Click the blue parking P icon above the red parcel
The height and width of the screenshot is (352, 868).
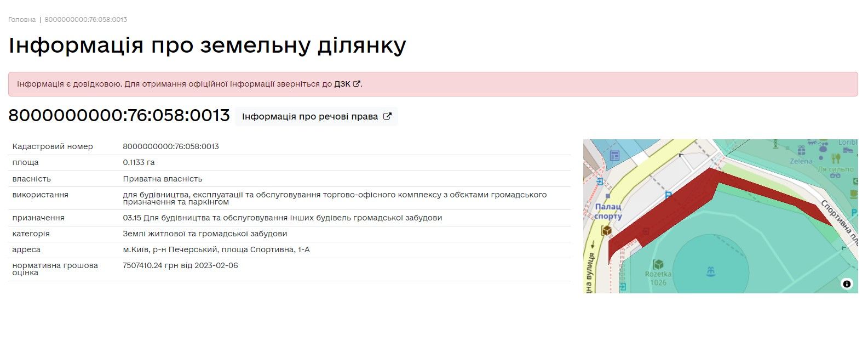(668, 195)
